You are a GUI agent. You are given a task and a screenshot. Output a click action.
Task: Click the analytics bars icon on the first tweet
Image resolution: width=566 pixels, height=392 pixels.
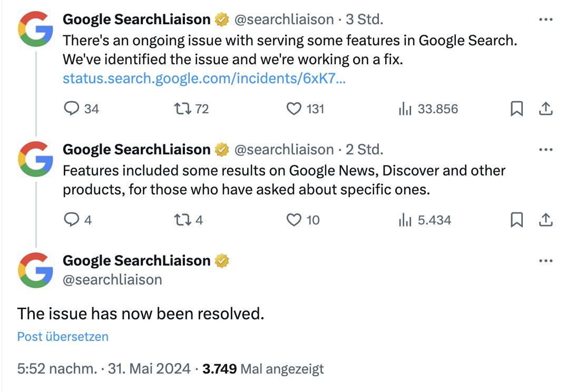pos(405,109)
